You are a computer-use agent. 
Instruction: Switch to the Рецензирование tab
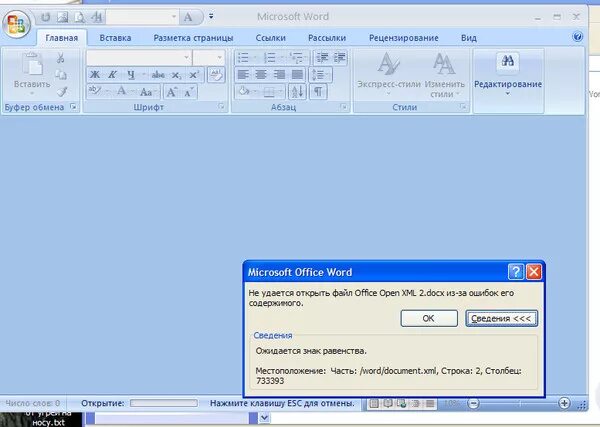click(x=404, y=38)
